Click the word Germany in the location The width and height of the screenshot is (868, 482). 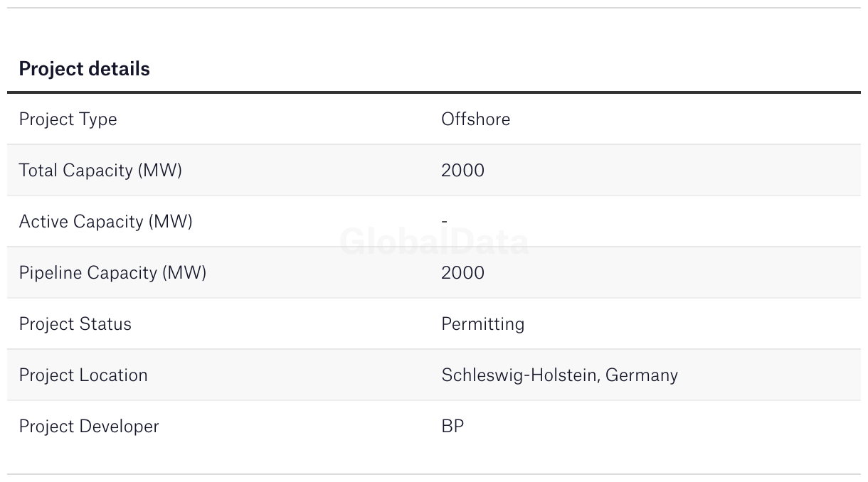pos(642,375)
